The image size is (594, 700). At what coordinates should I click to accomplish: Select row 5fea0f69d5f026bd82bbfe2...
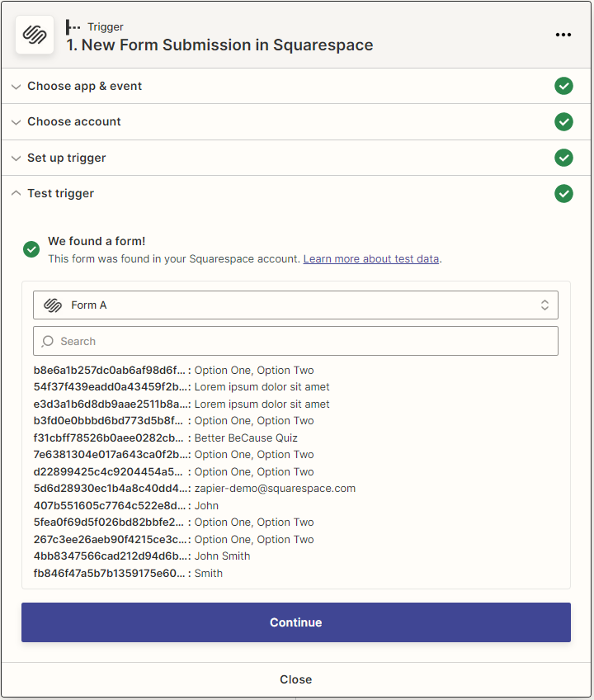click(173, 523)
